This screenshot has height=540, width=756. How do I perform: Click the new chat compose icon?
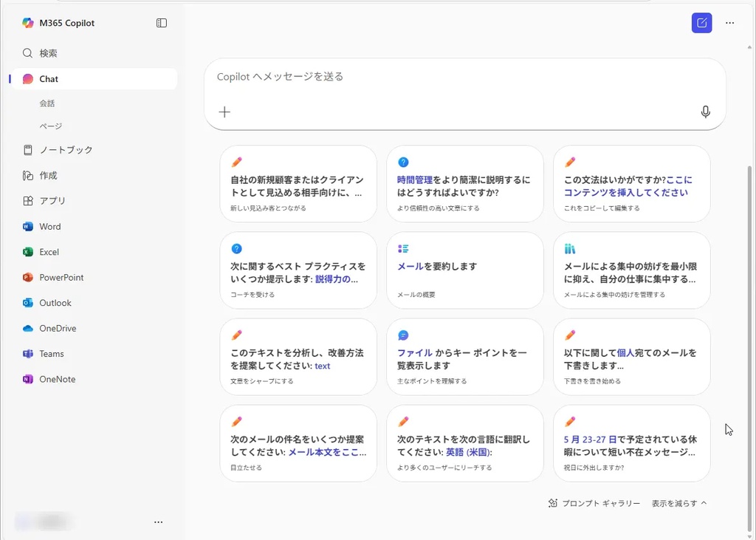click(701, 23)
